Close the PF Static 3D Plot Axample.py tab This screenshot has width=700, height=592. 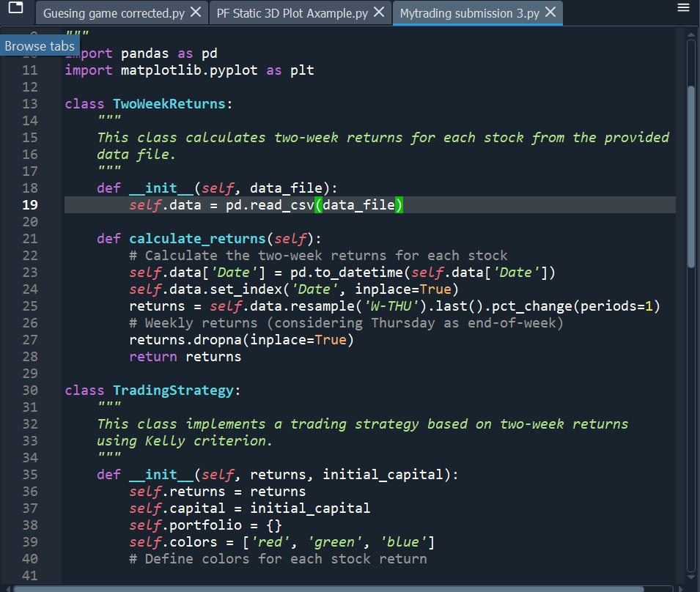[x=378, y=12]
